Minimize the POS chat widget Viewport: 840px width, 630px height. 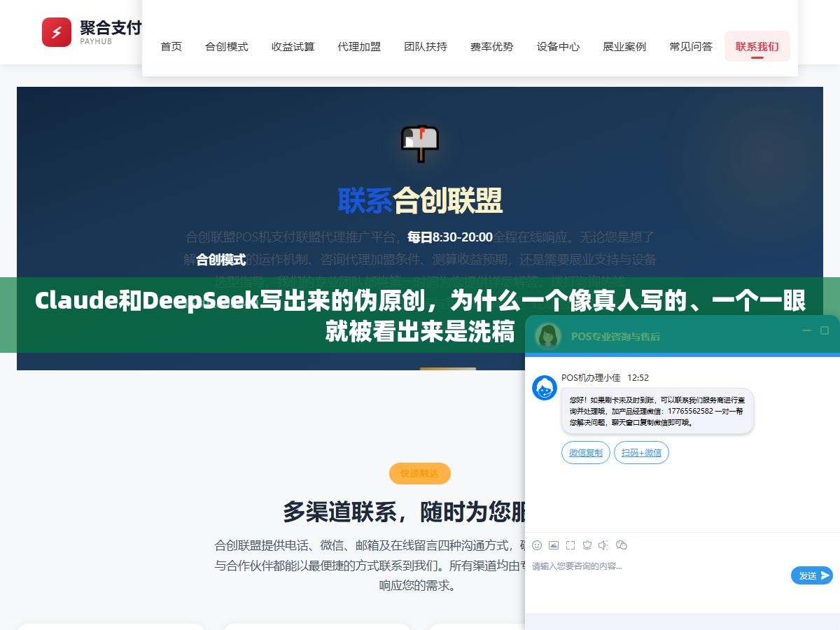[x=806, y=330]
